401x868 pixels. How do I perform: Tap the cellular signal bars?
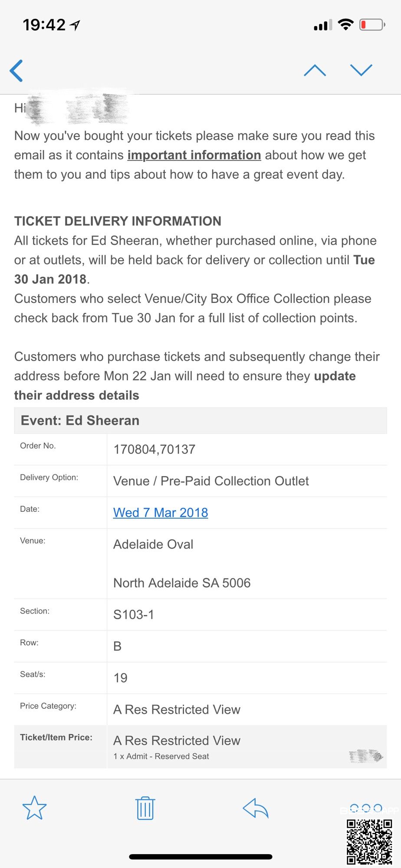pyautogui.click(x=322, y=25)
